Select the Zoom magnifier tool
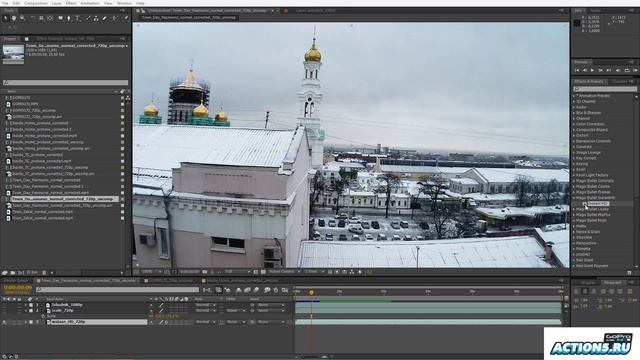The image size is (640, 360). click(22, 18)
